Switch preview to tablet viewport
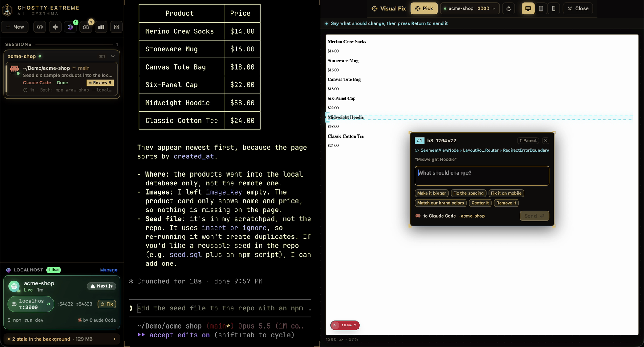Screen dimensions: 644x347 (541, 8)
